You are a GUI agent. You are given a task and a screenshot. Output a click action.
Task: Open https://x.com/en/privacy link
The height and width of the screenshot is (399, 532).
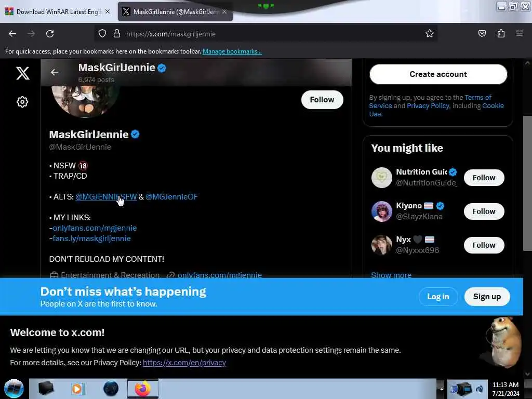coord(184,363)
